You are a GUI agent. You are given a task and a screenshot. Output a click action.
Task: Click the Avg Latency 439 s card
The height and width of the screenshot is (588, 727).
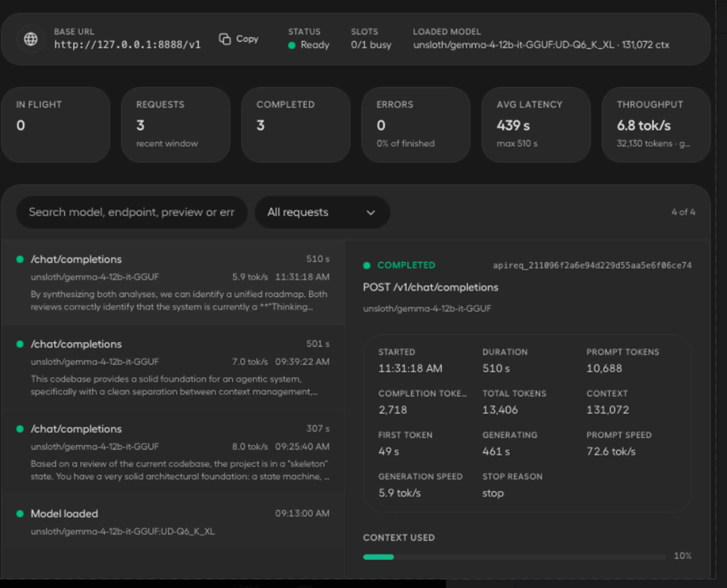(536, 125)
